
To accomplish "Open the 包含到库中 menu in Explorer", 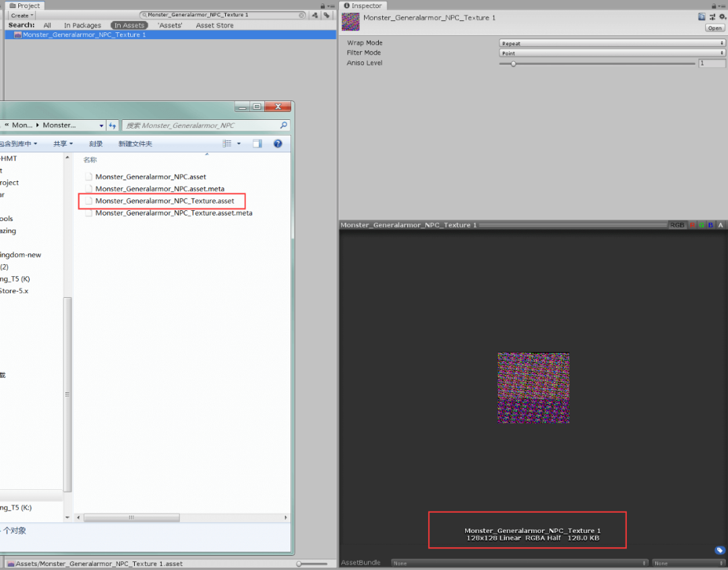I will pos(18,144).
